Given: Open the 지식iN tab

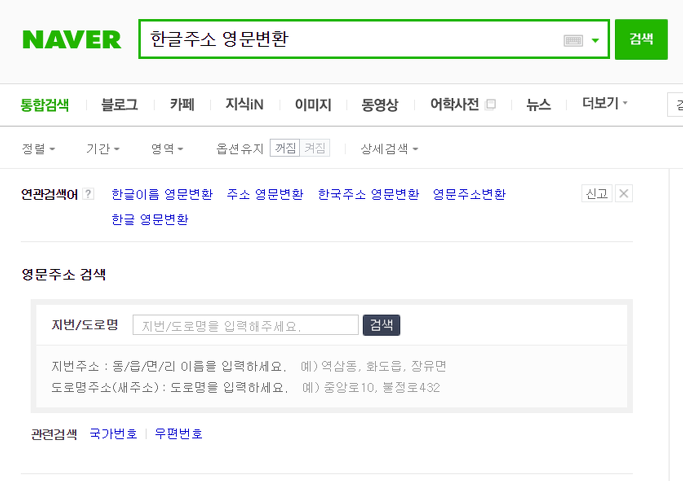Looking at the screenshot, I should pos(244,105).
